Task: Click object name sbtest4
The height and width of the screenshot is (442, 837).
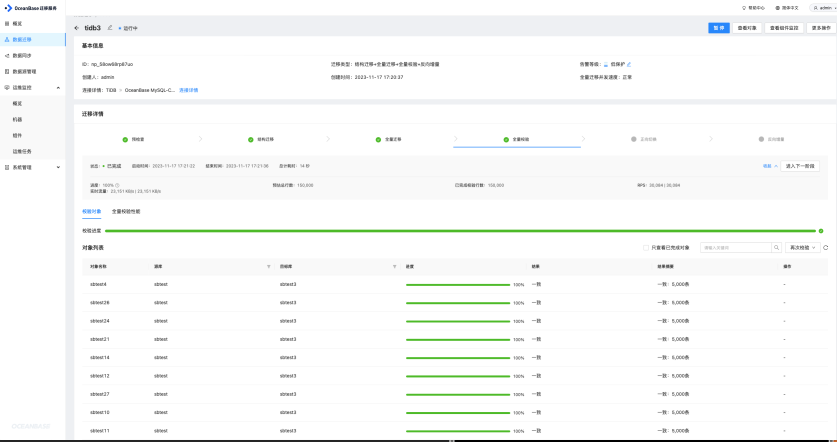Action: [x=99, y=285]
